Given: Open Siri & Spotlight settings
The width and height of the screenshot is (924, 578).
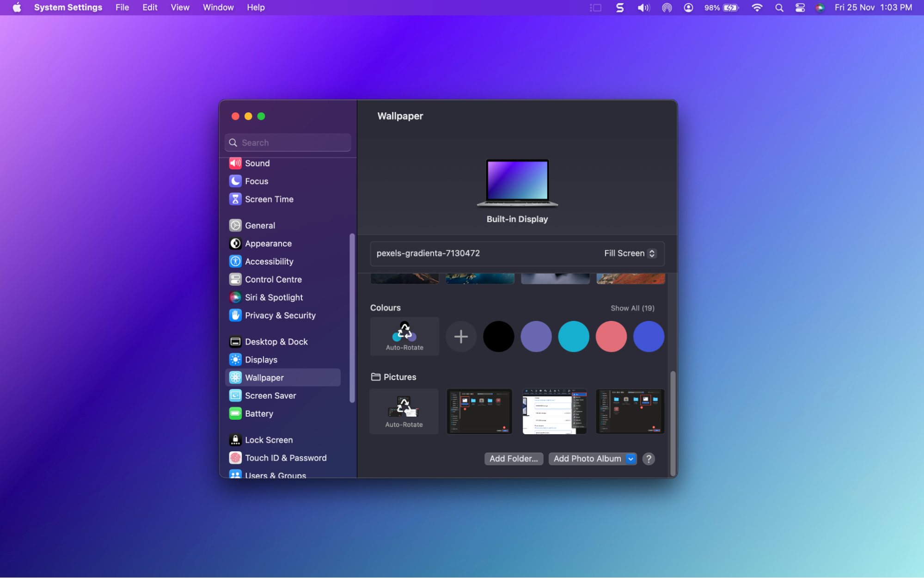Looking at the screenshot, I should pyautogui.click(x=274, y=297).
